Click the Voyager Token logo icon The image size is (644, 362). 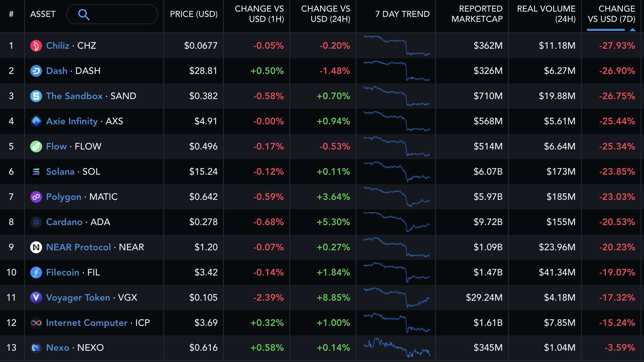click(36, 298)
